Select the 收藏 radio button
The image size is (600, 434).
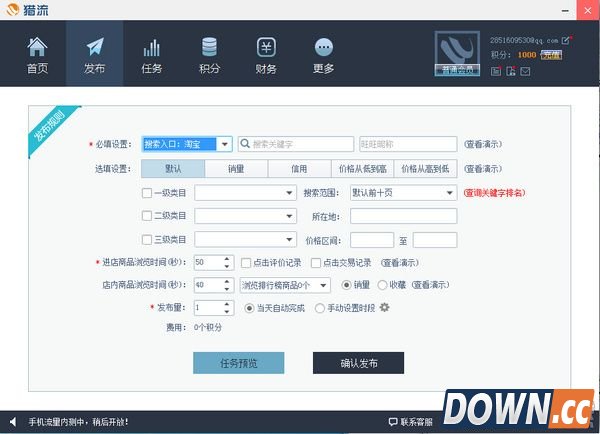coord(382,285)
